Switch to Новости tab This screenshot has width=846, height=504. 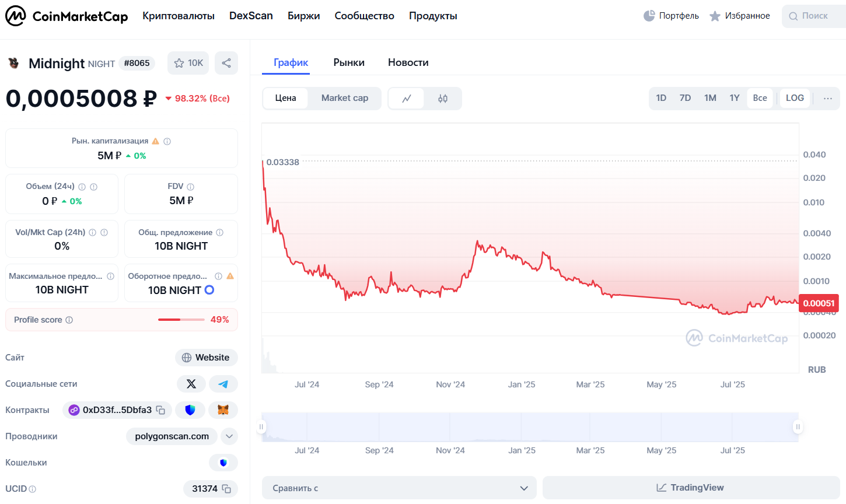408,62
